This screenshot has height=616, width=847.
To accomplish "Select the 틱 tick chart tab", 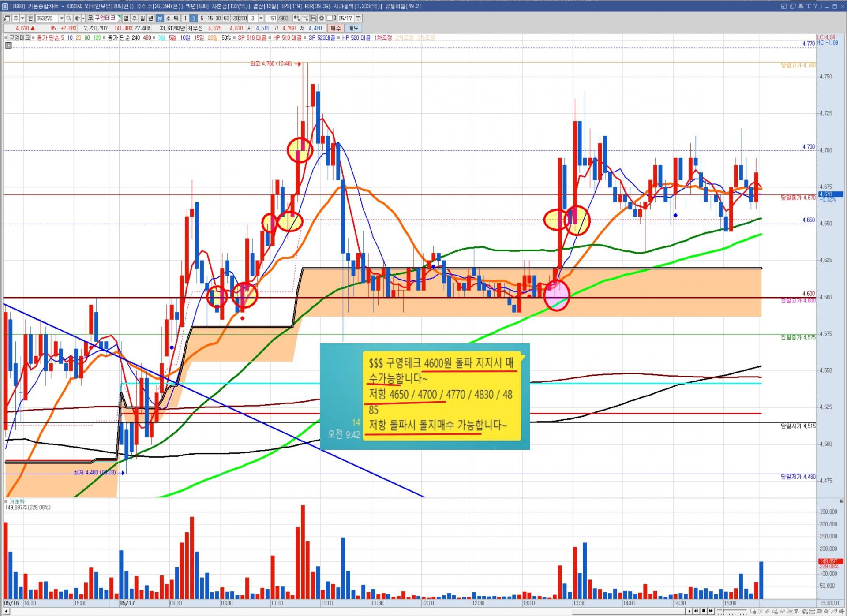I will pos(176,18).
